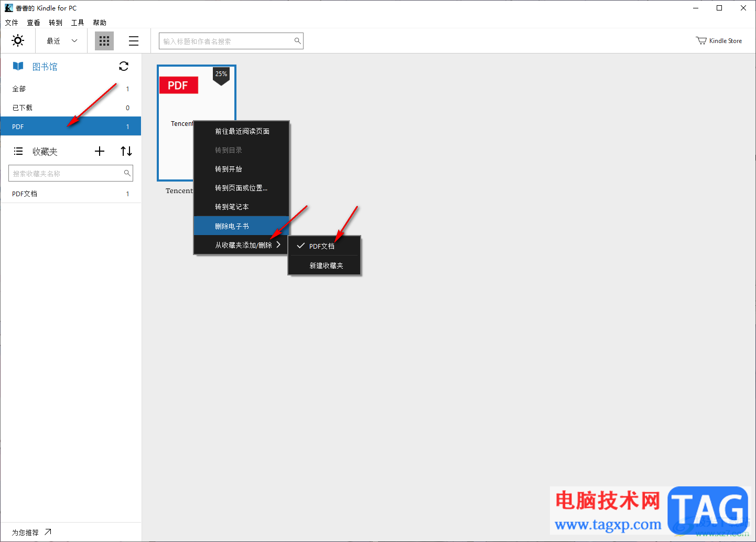Choose 新建收藏夹 in submenu

324,265
